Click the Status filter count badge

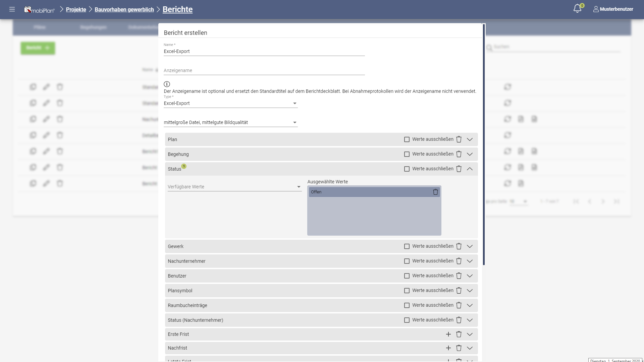tap(184, 166)
